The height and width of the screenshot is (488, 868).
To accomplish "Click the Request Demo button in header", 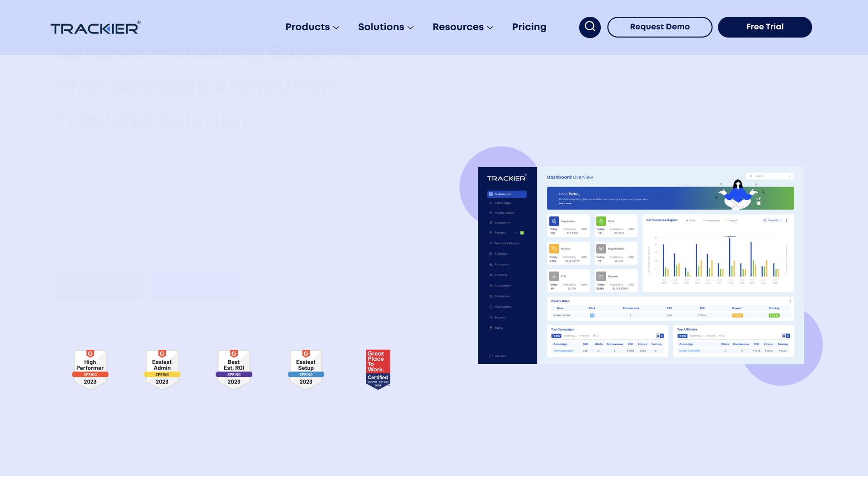I will (x=660, y=27).
